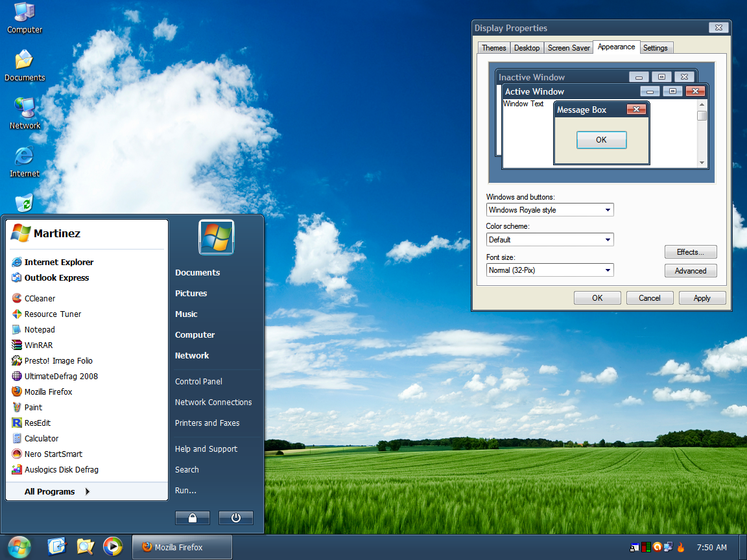Click the flame icon in system tray
747x560 pixels.
(680, 547)
